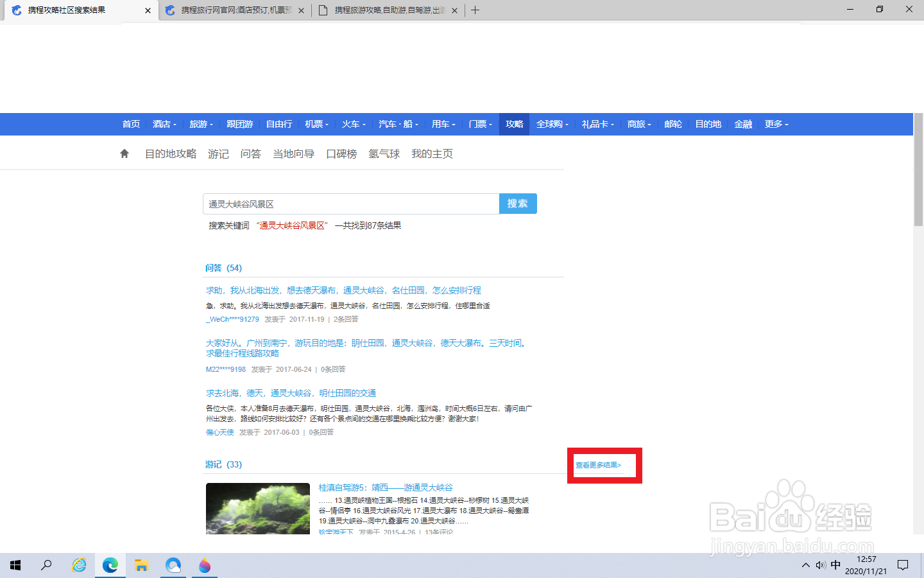Go to 首页 in the blue navbar

click(131, 124)
